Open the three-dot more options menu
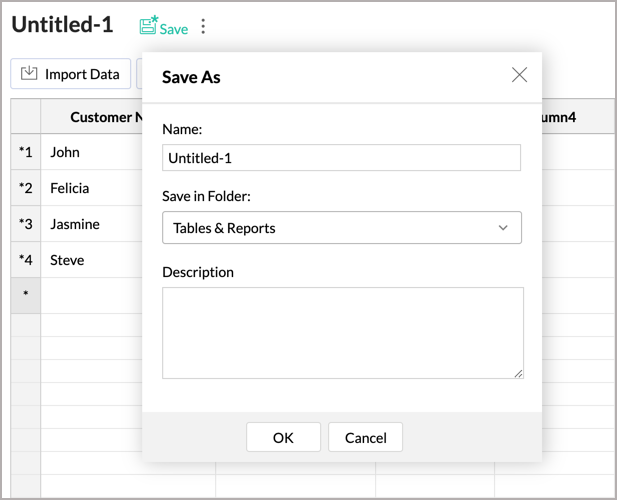 click(203, 27)
